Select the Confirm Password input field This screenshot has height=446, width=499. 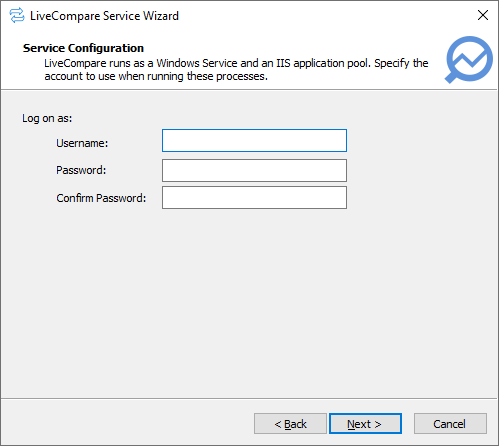254,198
